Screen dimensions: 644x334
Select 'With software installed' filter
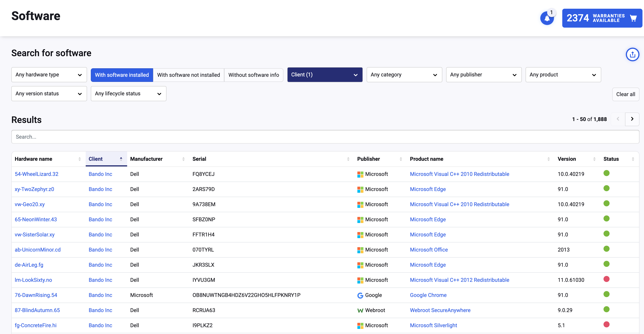pyautogui.click(x=122, y=75)
